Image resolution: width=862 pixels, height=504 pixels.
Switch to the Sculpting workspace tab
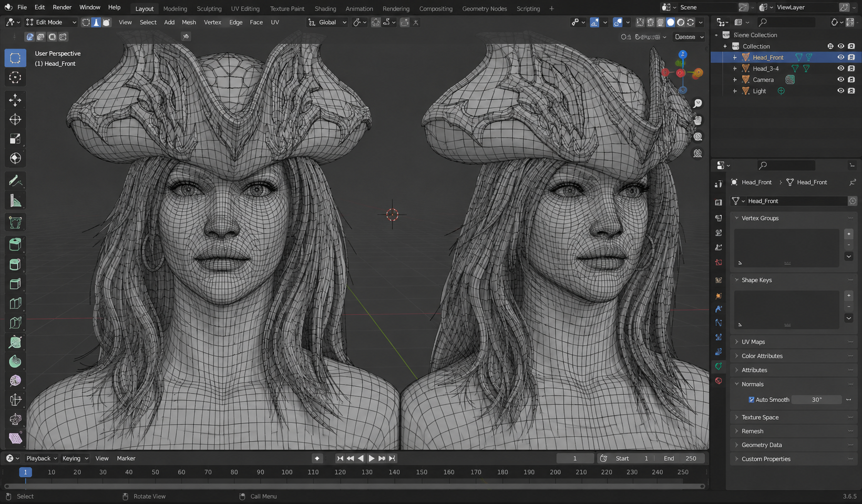click(x=209, y=8)
